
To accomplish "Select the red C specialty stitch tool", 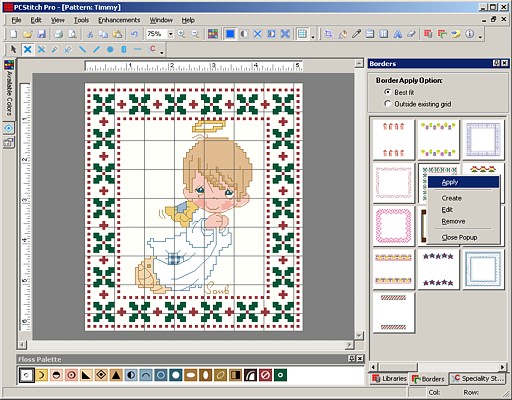I will (x=152, y=49).
